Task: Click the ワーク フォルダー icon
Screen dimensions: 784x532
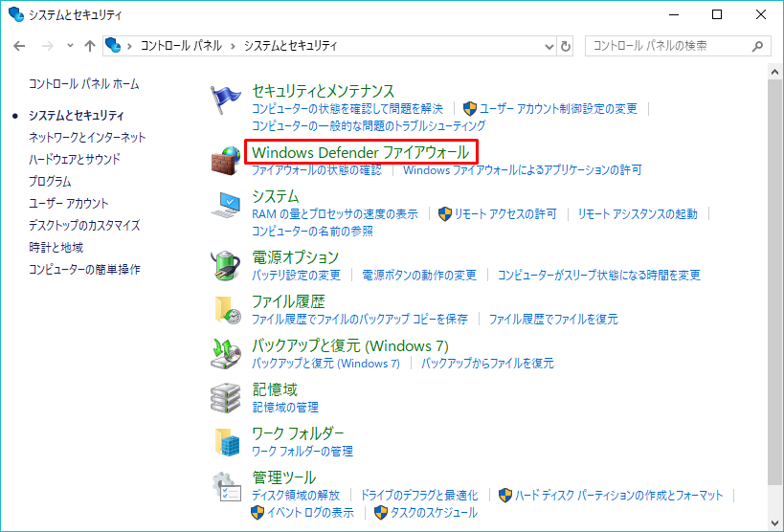Action: pyautogui.click(x=228, y=442)
